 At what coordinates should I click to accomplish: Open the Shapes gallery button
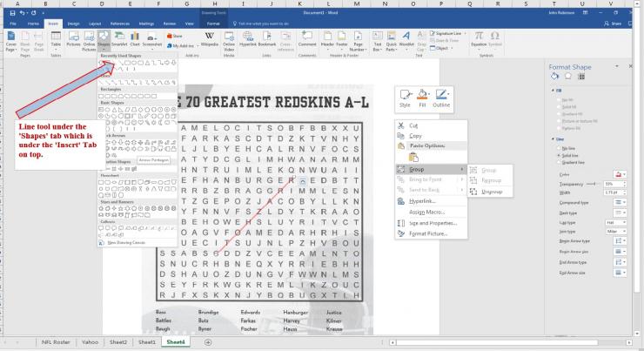tap(104, 39)
